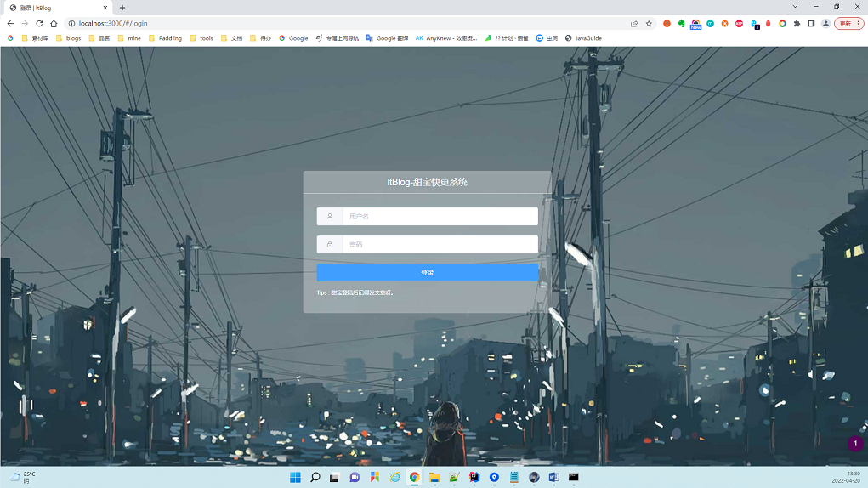Open the extensions puzzle-piece menu
The width and height of the screenshot is (868, 488).
click(x=797, y=23)
